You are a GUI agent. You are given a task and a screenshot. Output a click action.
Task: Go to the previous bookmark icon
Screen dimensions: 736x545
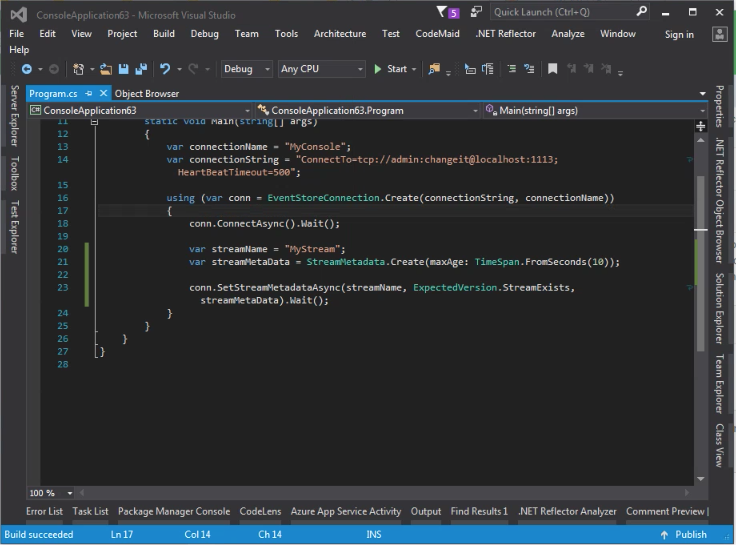(x=571, y=69)
